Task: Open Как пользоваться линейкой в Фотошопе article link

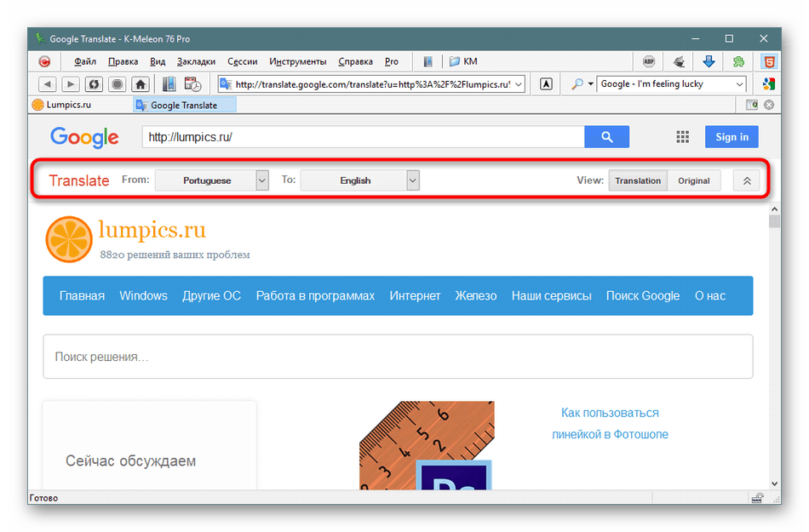Action: tap(610, 423)
